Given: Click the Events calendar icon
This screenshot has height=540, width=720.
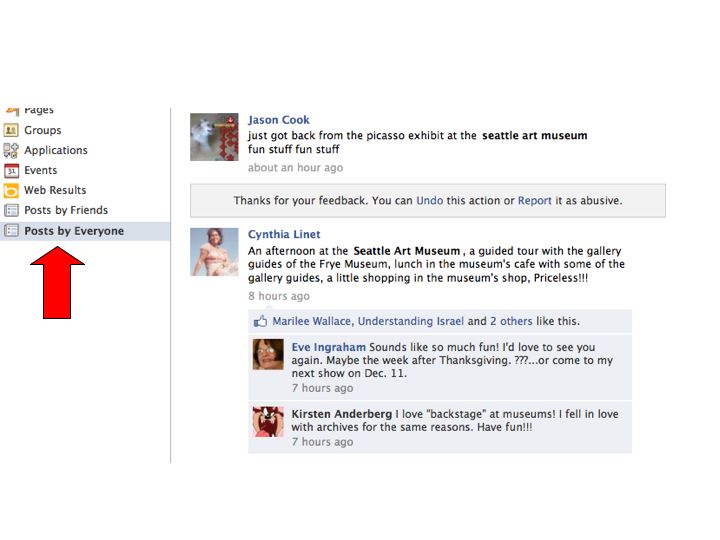Looking at the screenshot, I should (11, 170).
